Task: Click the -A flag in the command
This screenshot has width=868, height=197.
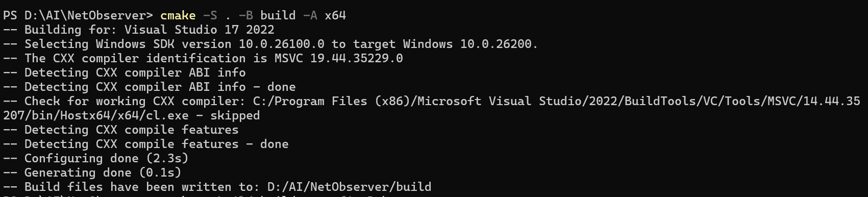Action: coord(310,15)
